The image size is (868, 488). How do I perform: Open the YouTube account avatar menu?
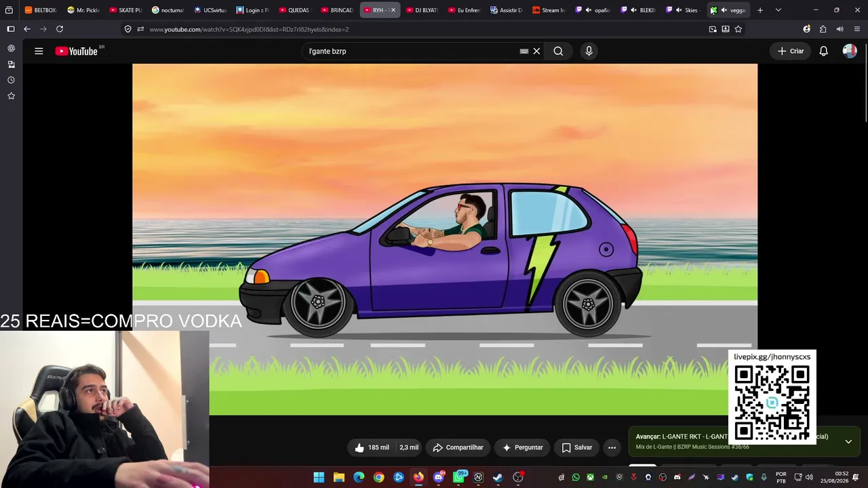850,51
